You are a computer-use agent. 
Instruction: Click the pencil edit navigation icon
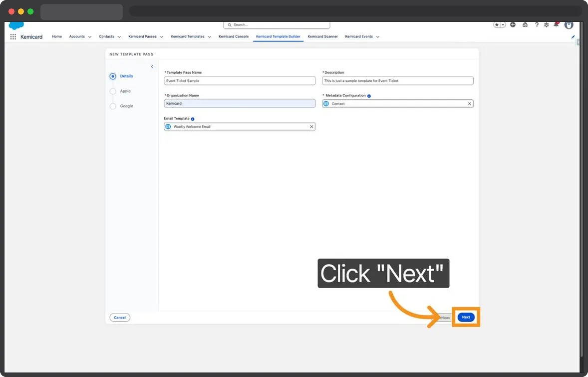573,37
